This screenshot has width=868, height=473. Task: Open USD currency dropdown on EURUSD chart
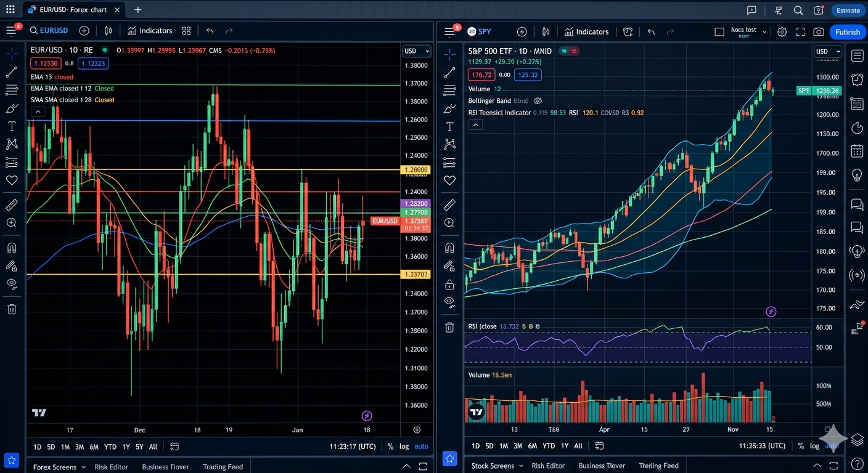click(x=417, y=51)
